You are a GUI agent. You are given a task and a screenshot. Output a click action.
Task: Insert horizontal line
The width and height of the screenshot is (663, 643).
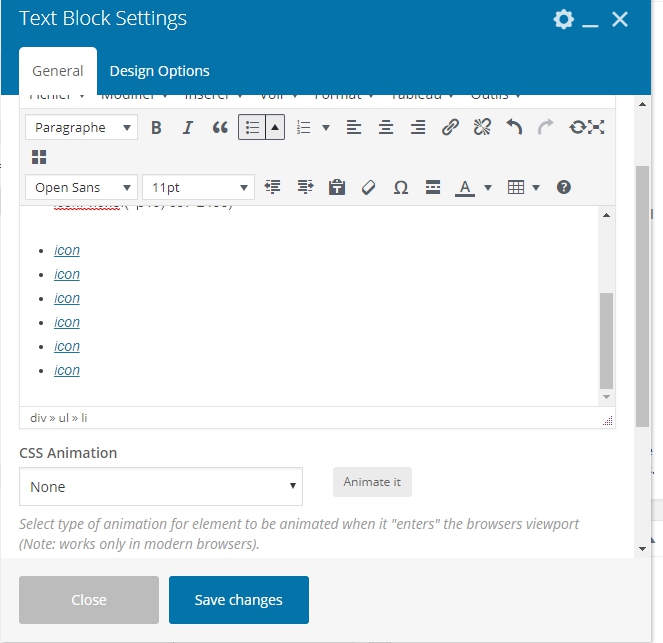(433, 187)
